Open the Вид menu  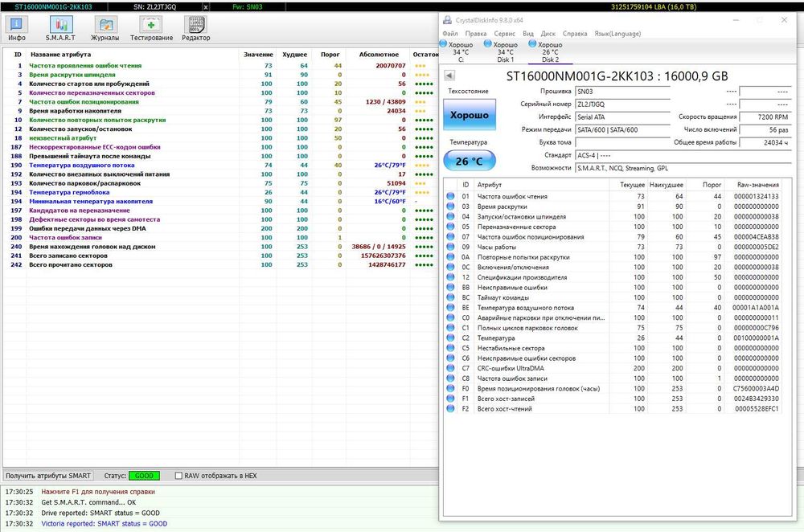[528, 34]
